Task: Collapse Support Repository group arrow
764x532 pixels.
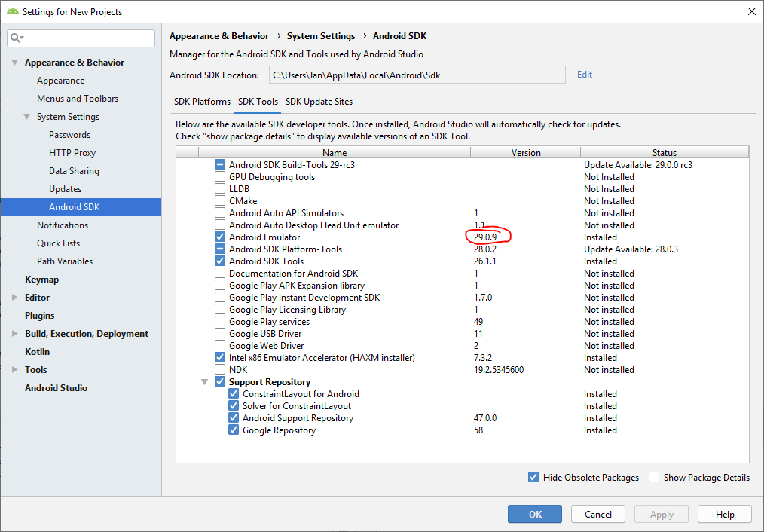Action: (x=205, y=382)
